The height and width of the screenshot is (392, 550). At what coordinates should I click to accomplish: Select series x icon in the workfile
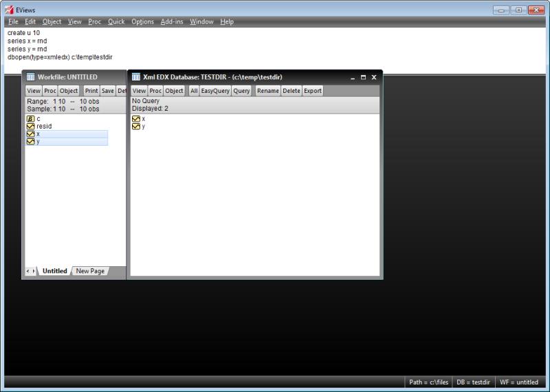(x=30, y=134)
